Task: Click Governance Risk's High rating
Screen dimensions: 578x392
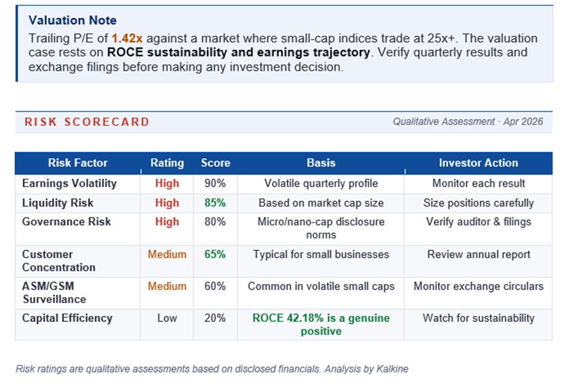Action: point(167,222)
